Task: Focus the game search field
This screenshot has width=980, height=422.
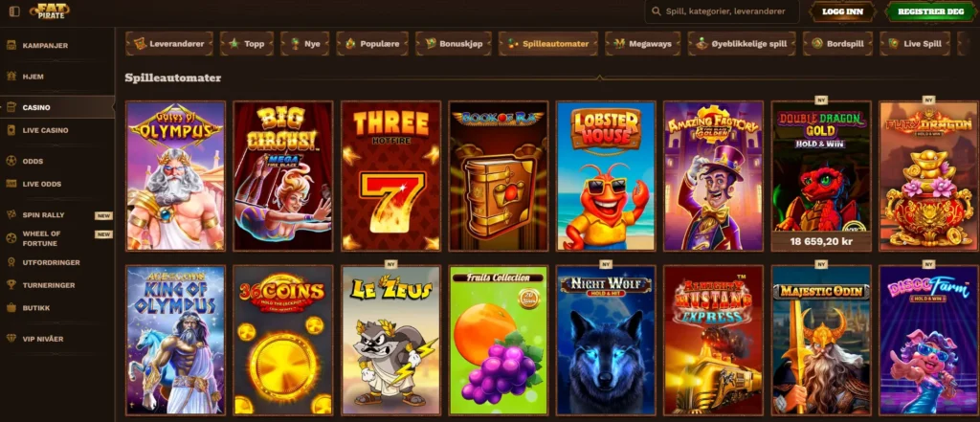Action: pos(722,11)
